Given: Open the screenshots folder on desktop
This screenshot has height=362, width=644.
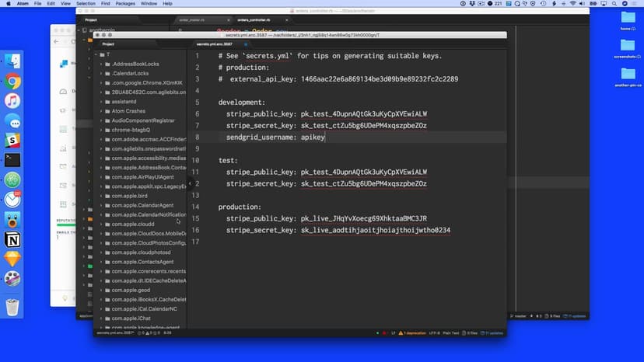Looking at the screenshot, I should pyautogui.click(x=627, y=47).
